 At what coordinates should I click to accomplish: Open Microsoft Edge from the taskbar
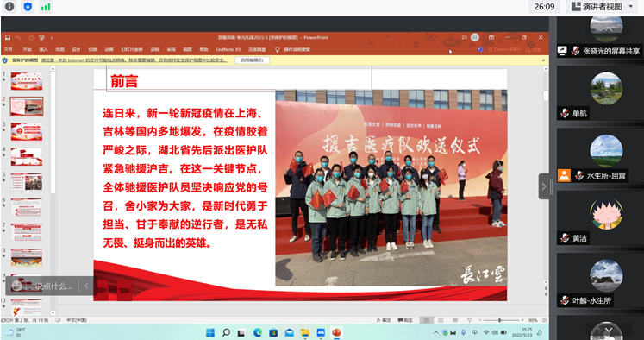pyautogui.click(x=258, y=332)
